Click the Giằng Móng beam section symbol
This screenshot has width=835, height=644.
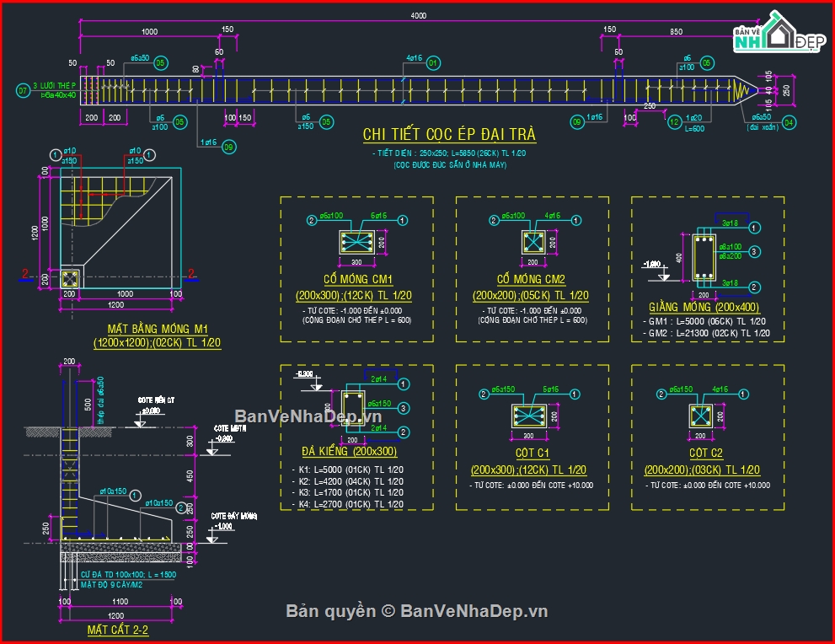[703, 256]
